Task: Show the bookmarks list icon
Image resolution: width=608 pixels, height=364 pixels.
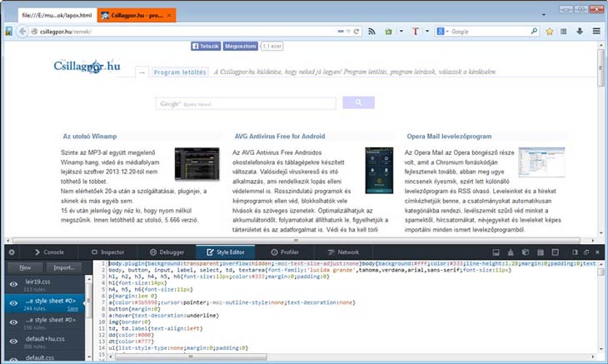Action: pyautogui.click(x=563, y=32)
